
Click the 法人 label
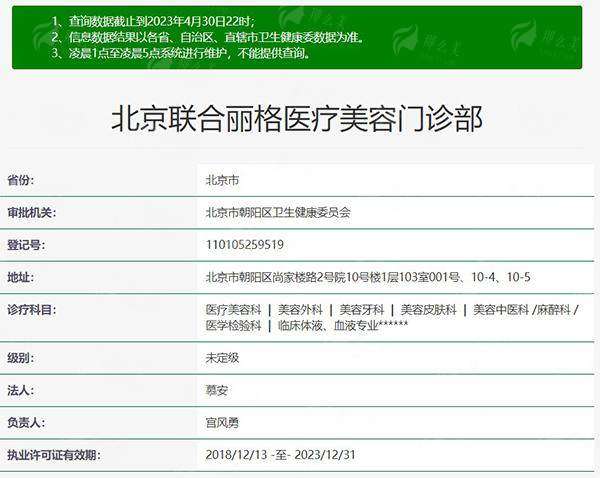point(20,391)
